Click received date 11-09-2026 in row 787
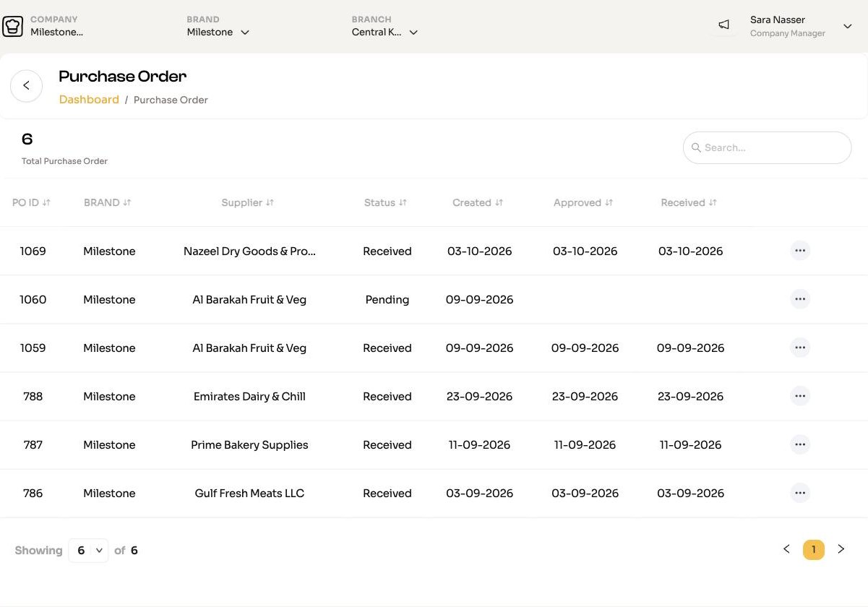 point(690,445)
